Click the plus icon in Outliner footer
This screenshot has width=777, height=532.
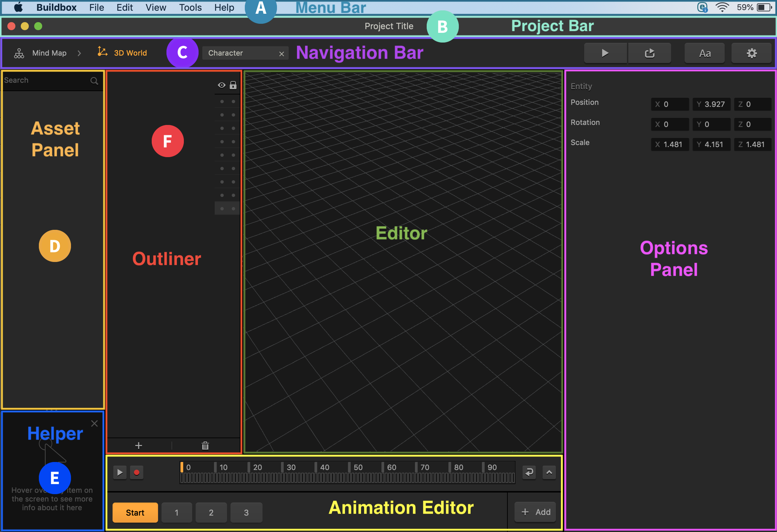[x=139, y=446]
